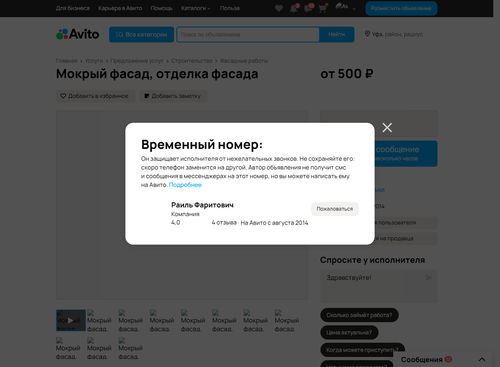This screenshot has width=500, height=367.
Task: Click the Найти search button
Action: pyautogui.click(x=336, y=34)
